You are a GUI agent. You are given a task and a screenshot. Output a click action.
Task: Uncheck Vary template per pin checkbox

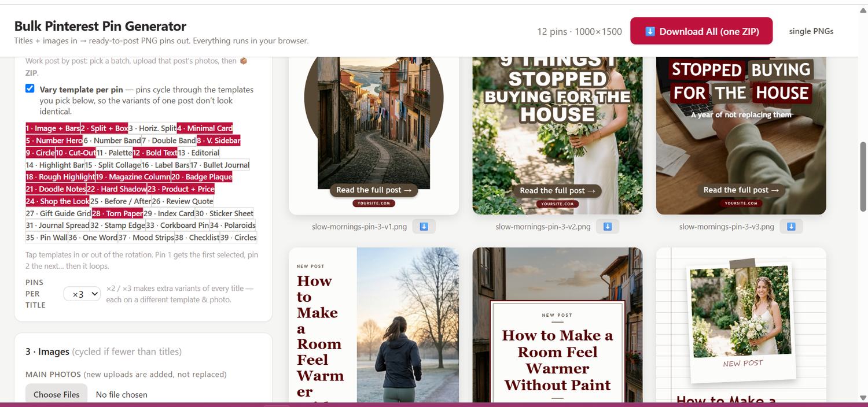pos(30,88)
